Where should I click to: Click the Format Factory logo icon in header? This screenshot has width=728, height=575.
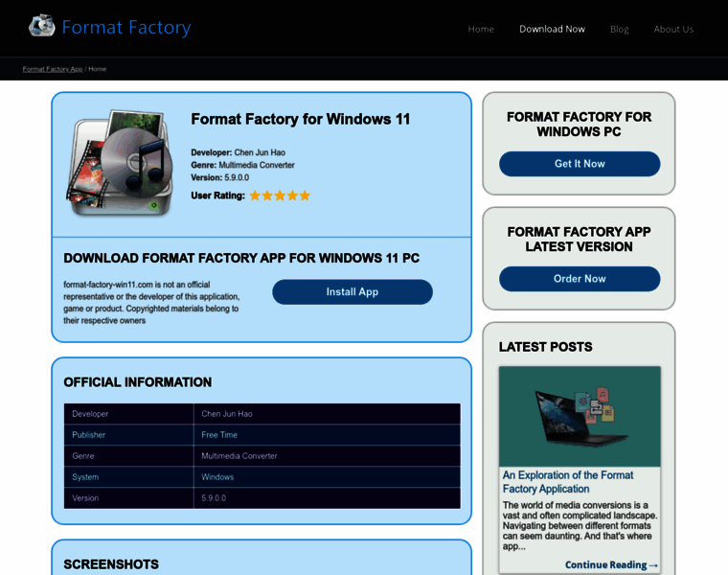click(42, 25)
